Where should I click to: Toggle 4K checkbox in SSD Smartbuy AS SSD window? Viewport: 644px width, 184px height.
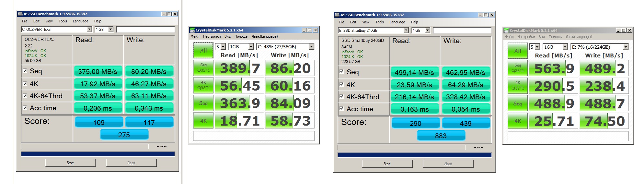[x=341, y=84]
